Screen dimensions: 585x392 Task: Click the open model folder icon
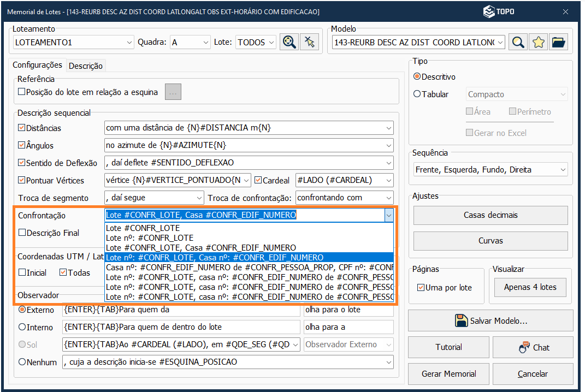(x=558, y=42)
